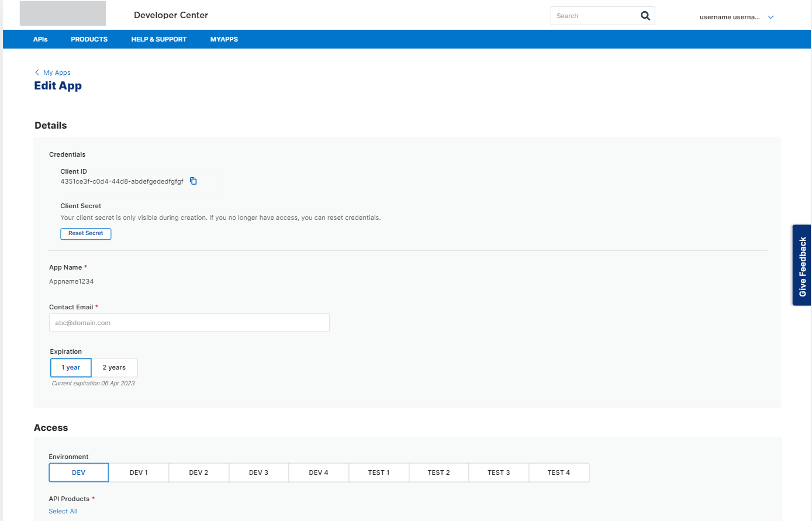Viewport: 812px width, 521px height.
Task: Select 2 years expiration
Action: tap(114, 368)
